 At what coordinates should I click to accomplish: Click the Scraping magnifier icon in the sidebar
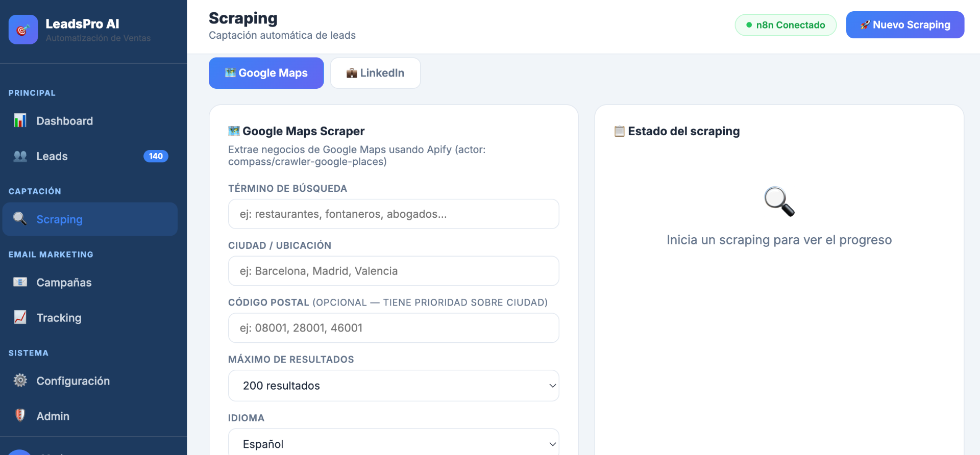coord(20,219)
